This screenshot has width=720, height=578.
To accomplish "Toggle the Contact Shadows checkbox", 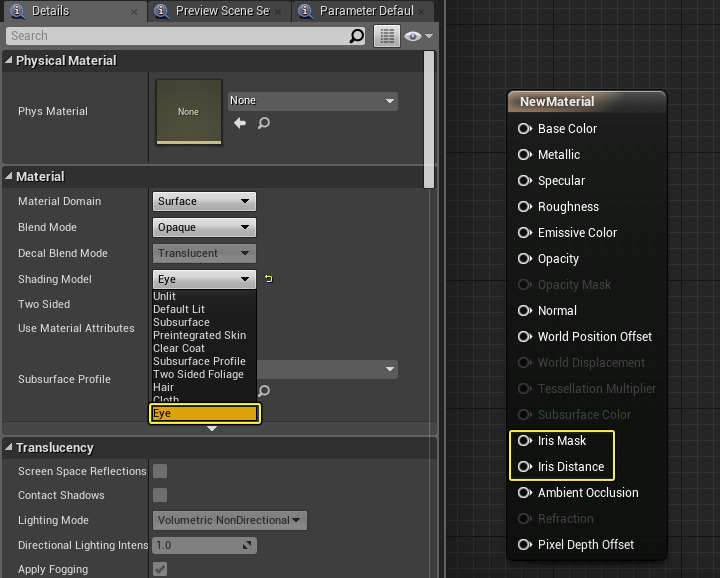I will [160, 495].
